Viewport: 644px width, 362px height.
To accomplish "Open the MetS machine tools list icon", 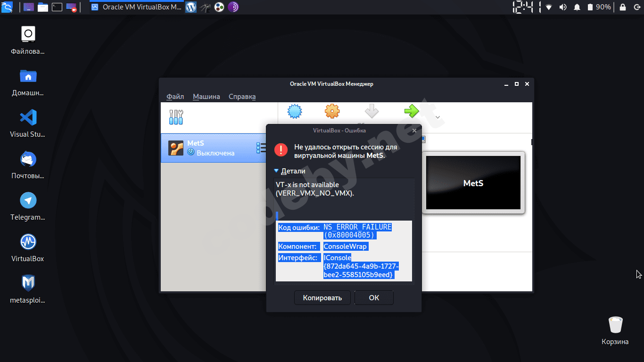I will point(261,148).
